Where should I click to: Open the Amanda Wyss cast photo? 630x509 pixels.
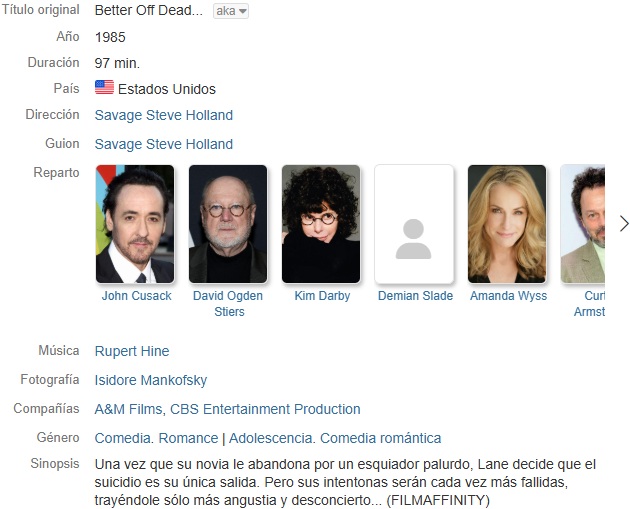click(x=507, y=224)
